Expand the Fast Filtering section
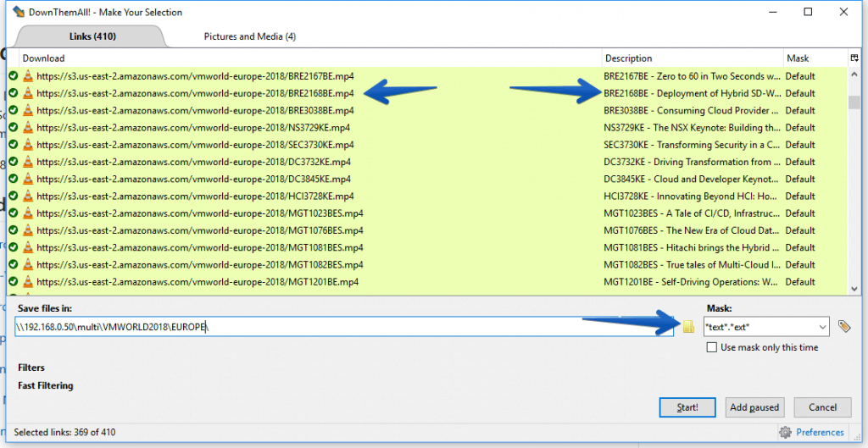The image size is (868, 448). pos(45,386)
